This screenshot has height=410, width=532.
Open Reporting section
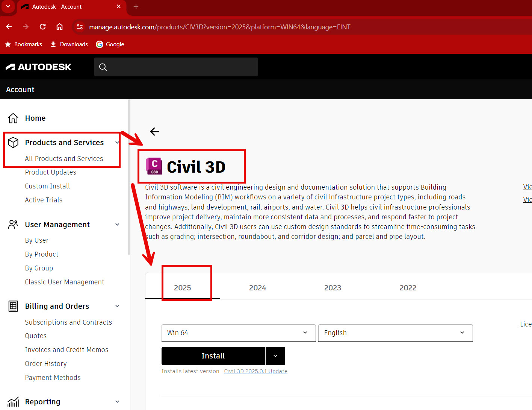click(x=42, y=402)
